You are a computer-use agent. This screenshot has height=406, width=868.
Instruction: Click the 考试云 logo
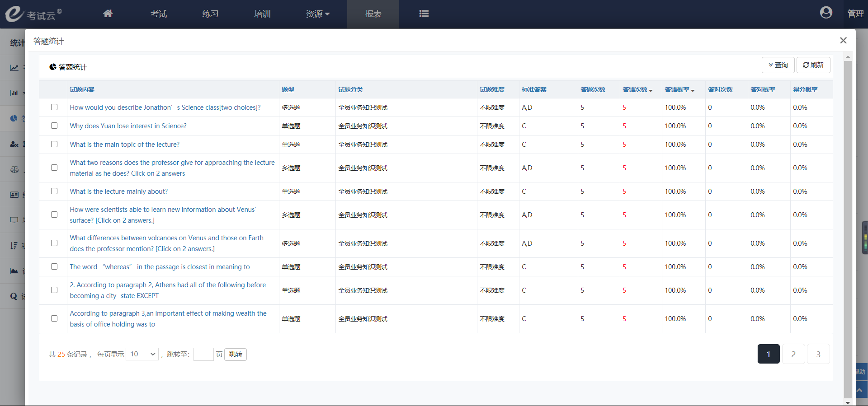point(33,14)
